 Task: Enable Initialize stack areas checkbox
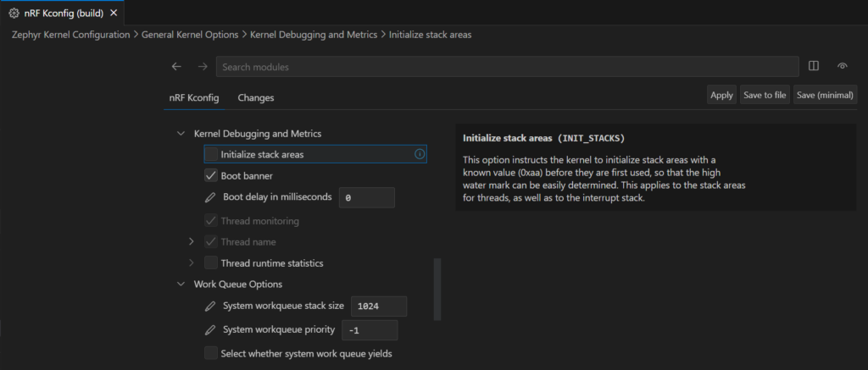(x=212, y=154)
